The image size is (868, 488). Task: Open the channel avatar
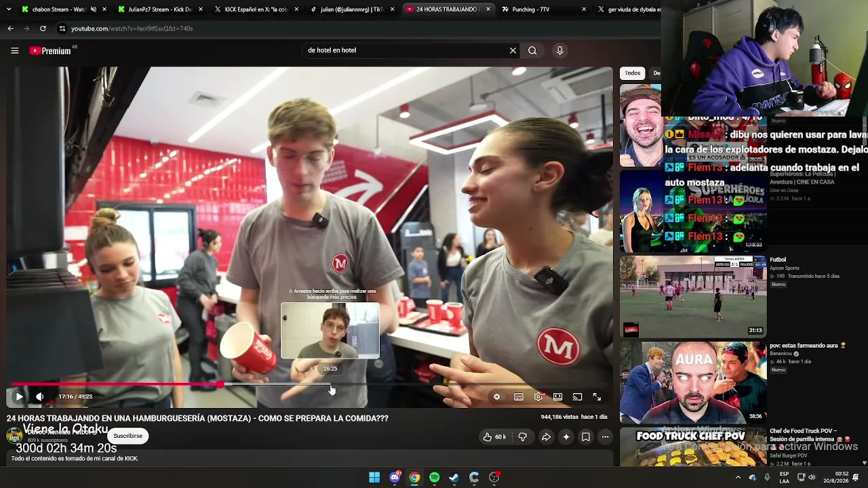click(14, 435)
